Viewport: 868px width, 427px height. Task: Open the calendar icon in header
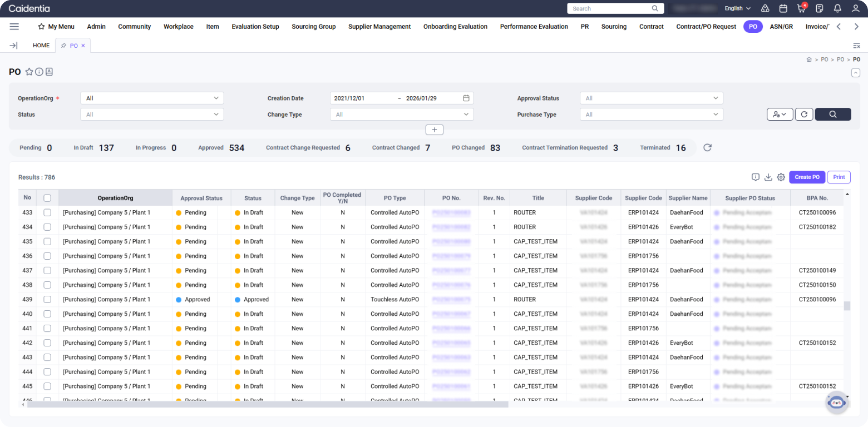pos(783,8)
